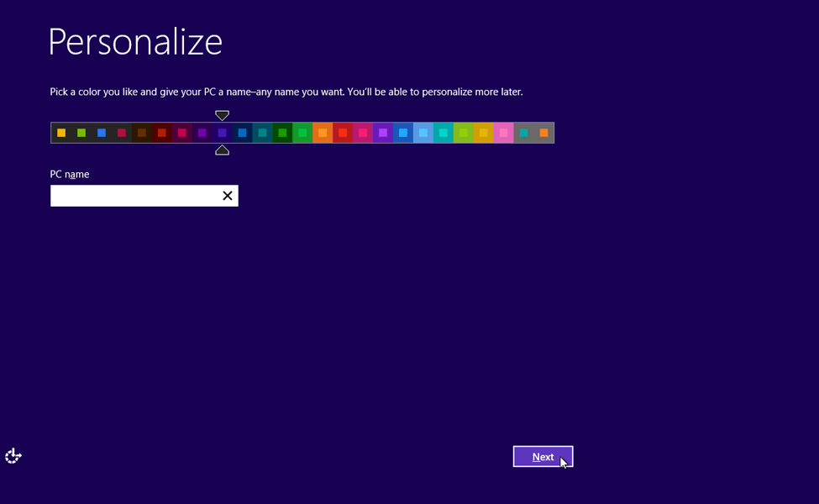
Task: Select the currently selected indigo swatch
Action: [x=222, y=133]
